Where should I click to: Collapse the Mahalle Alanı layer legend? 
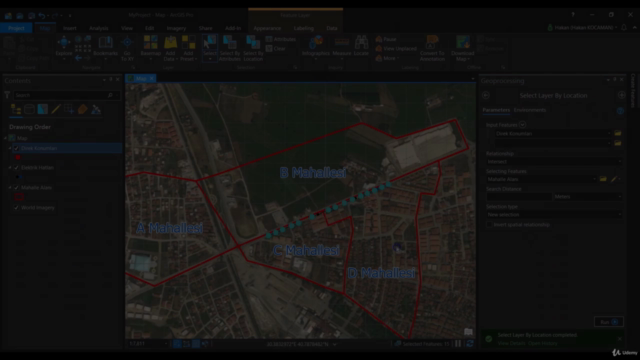10,187
